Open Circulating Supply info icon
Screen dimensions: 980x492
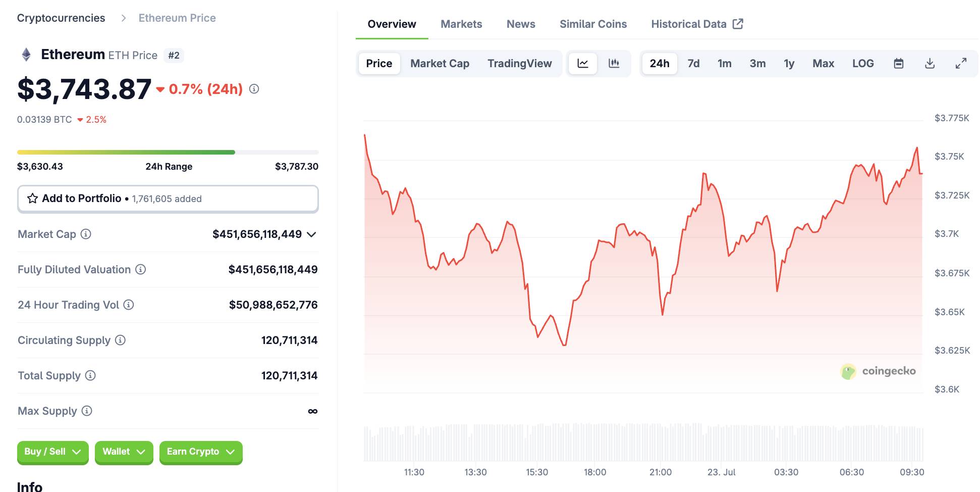coord(120,340)
